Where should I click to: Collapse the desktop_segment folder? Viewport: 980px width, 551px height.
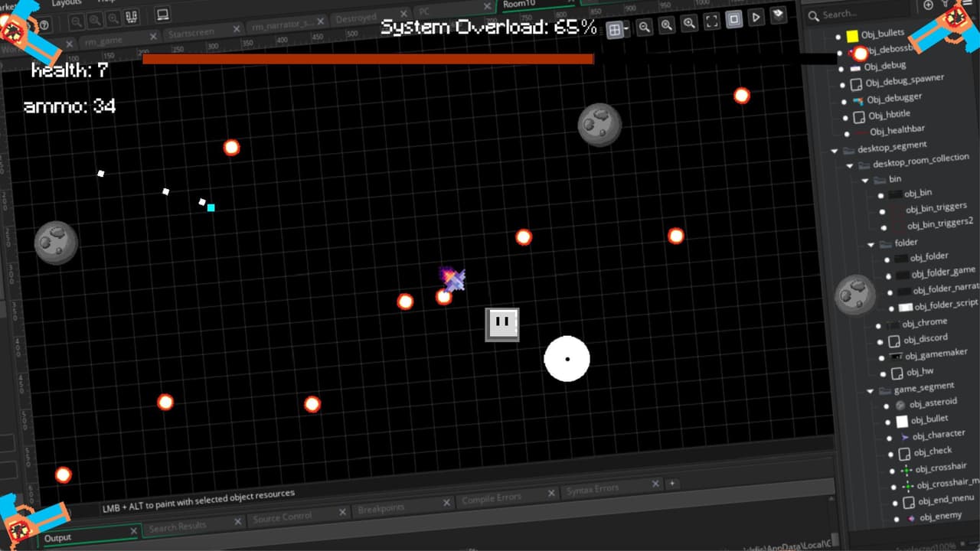coord(835,151)
